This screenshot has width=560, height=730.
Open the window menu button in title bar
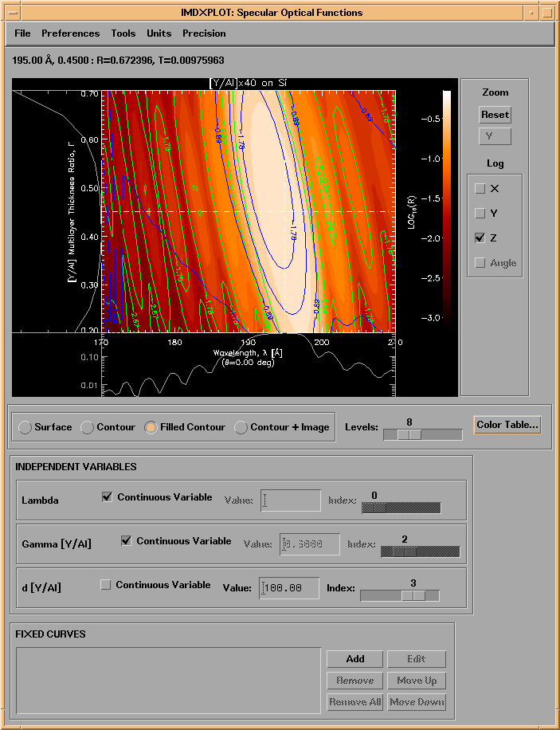pyautogui.click(x=14, y=13)
